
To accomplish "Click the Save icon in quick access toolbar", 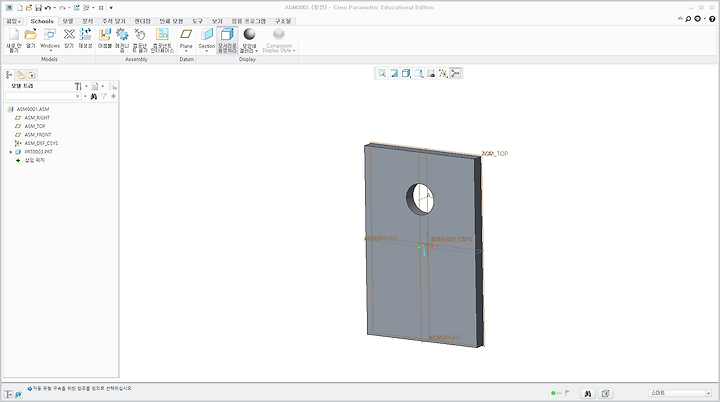I will (39, 8).
